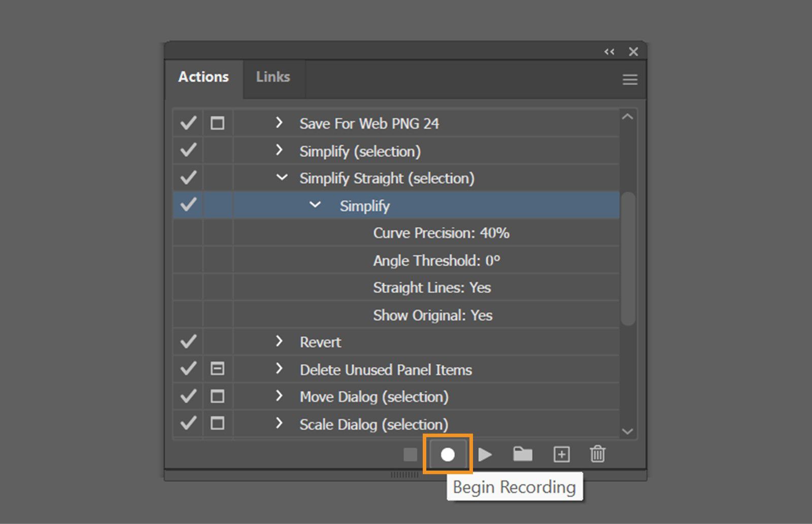Expand the Delete Unused Panel Items action

click(x=280, y=369)
